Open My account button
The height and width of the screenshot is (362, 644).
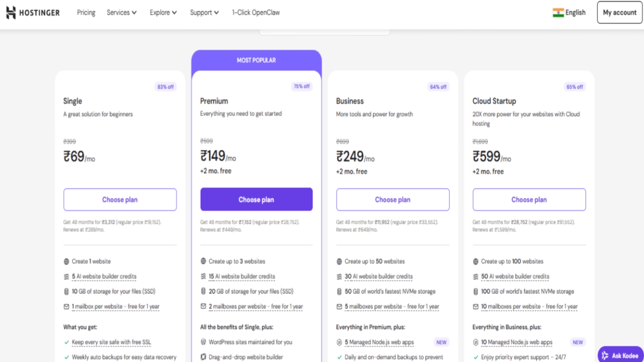[x=619, y=13]
